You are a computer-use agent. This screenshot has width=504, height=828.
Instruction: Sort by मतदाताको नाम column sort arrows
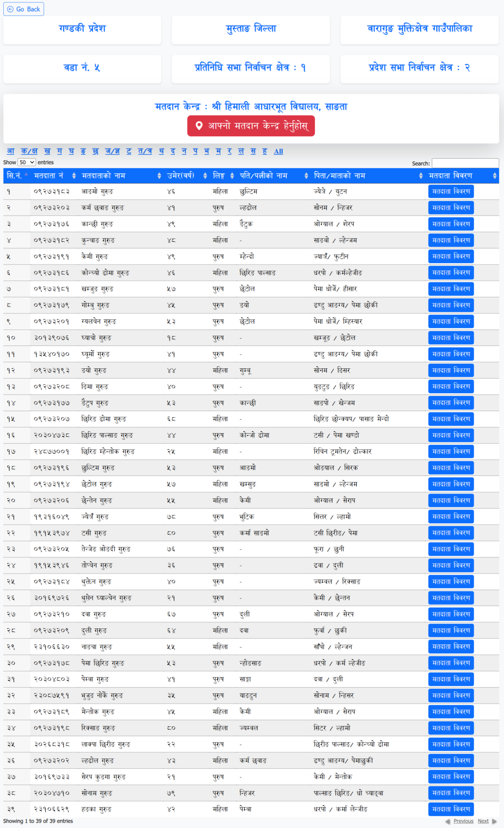159,176
